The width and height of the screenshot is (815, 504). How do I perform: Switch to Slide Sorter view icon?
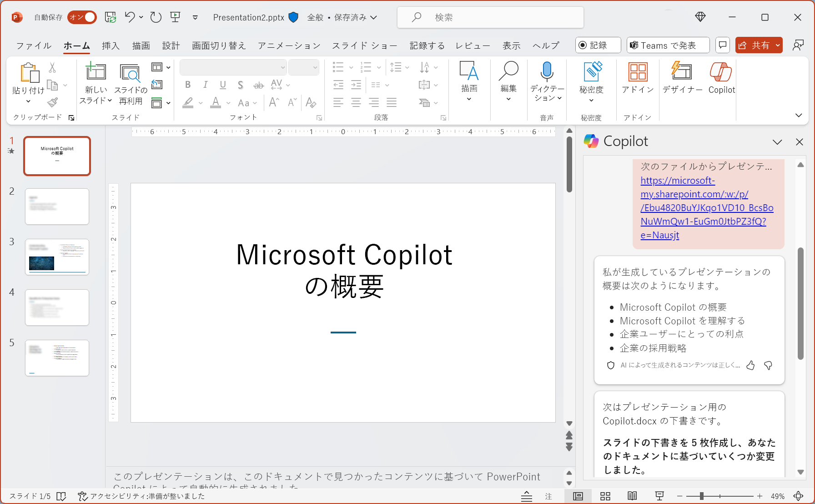pyautogui.click(x=605, y=496)
